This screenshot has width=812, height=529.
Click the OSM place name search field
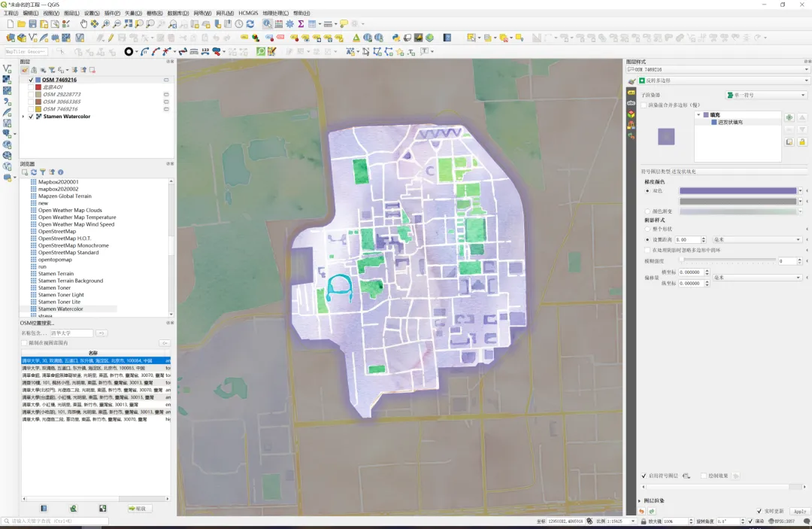coord(71,333)
